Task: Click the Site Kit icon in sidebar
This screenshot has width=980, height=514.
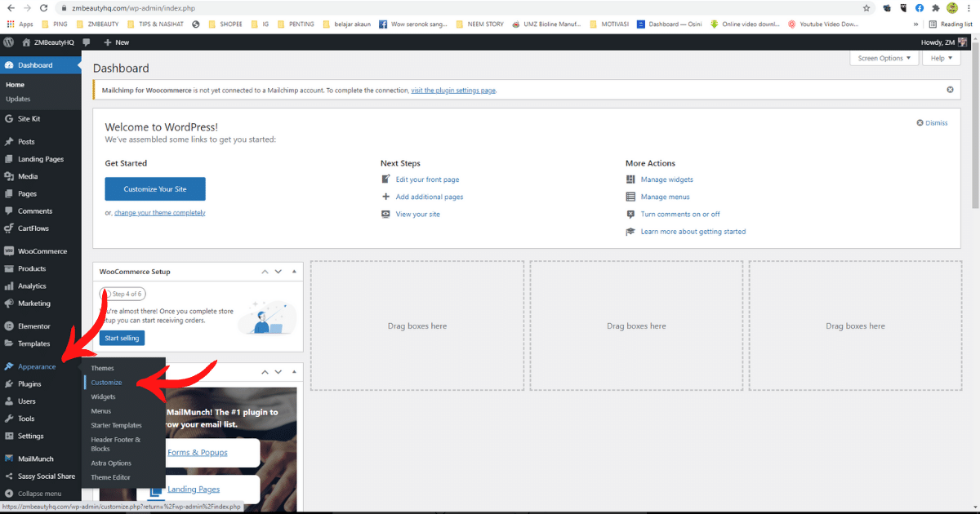Action: click(x=9, y=119)
